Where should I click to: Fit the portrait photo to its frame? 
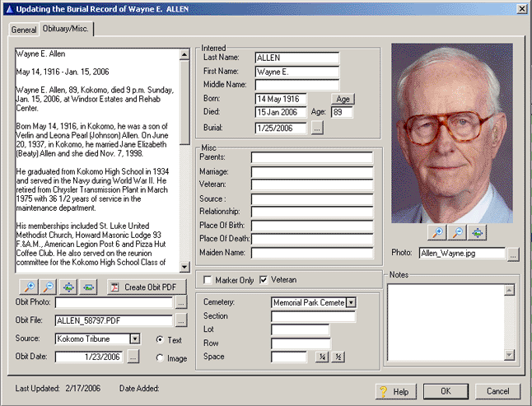(477, 233)
